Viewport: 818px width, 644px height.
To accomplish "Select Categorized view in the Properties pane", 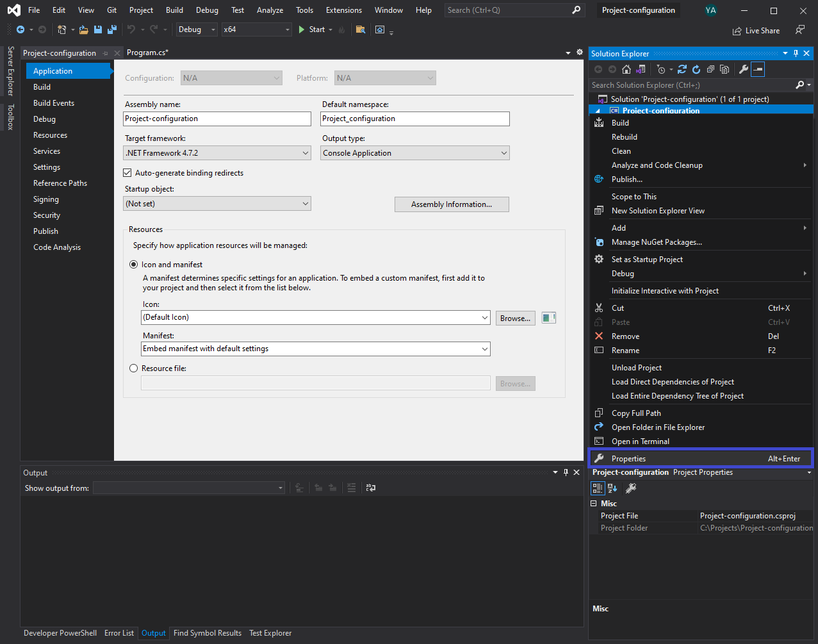I will 597,488.
